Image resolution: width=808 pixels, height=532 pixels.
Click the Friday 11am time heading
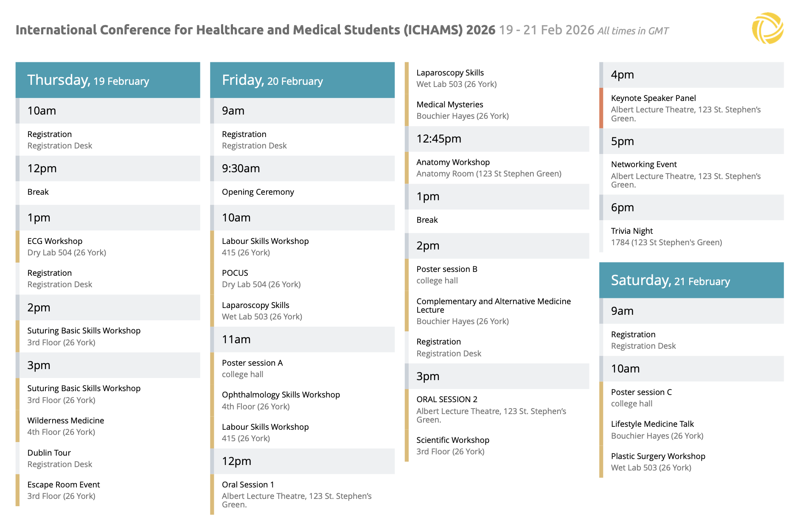[x=302, y=339]
